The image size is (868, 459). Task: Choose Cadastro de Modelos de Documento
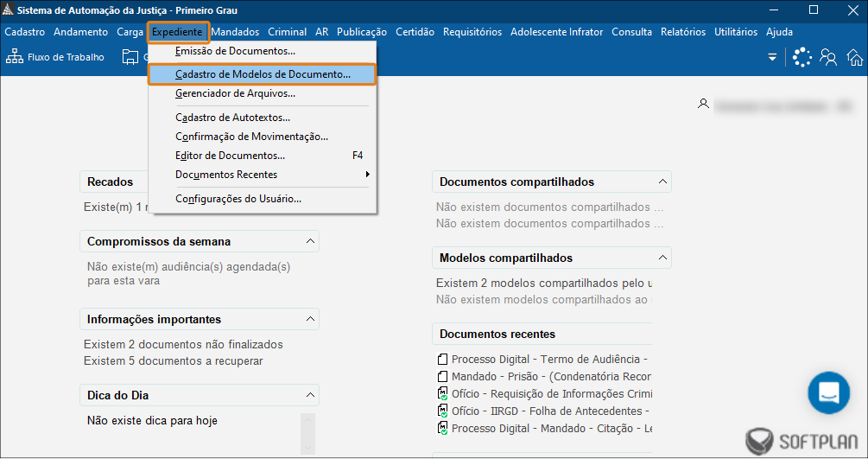tap(263, 74)
